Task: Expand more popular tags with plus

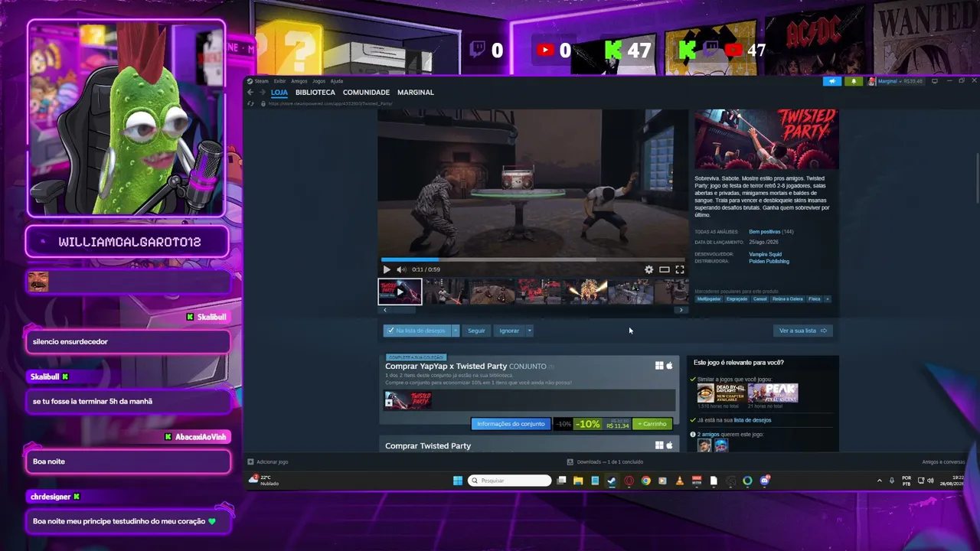Action: point(827,299)
